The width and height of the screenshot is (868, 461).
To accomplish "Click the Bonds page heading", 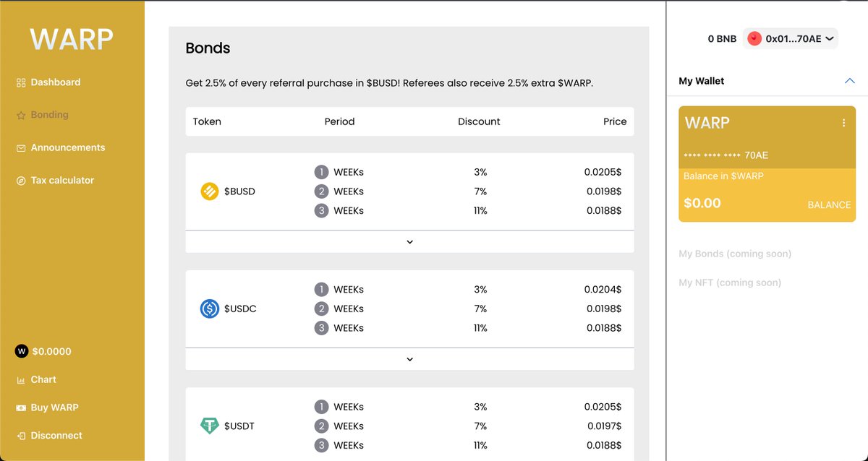I will pos(208,48).
